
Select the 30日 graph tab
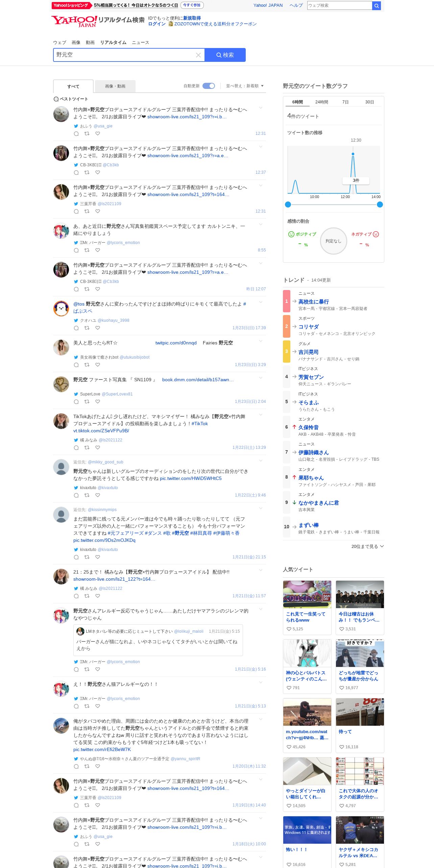[x=369, y=102]
